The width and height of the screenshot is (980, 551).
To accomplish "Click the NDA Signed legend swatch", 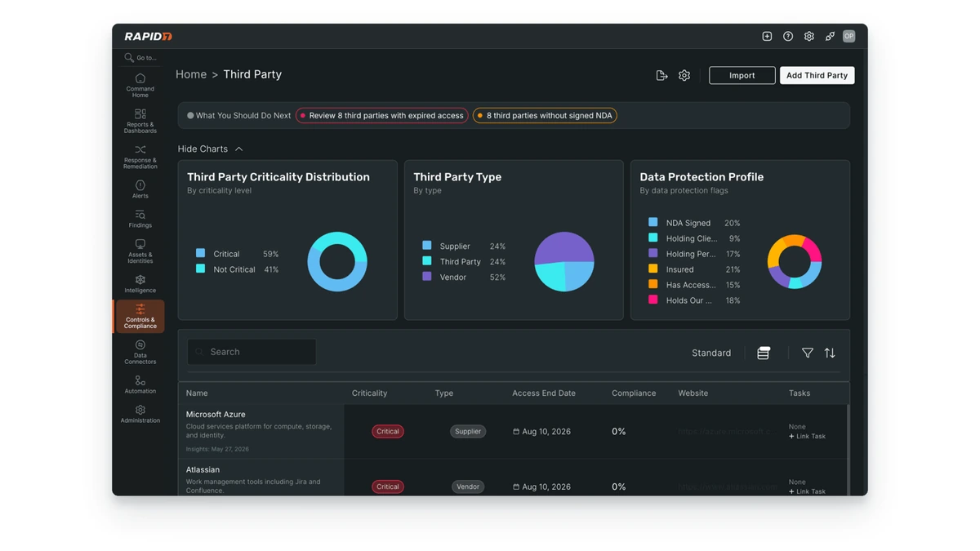I will click(x=653, y=222).
